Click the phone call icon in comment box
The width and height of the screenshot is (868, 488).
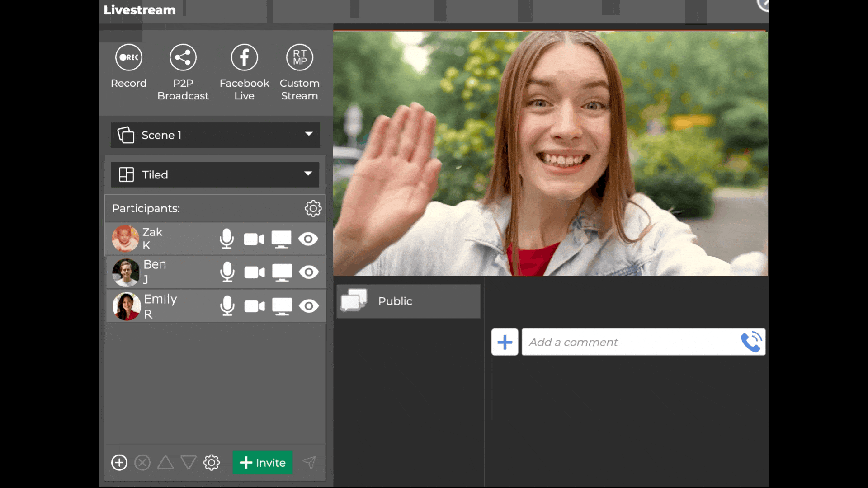point(751,342)
